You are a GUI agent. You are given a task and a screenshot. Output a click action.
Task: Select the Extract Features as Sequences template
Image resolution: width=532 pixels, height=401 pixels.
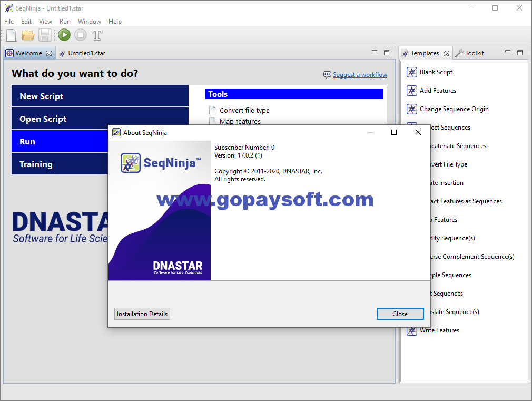tap(466, 201)
